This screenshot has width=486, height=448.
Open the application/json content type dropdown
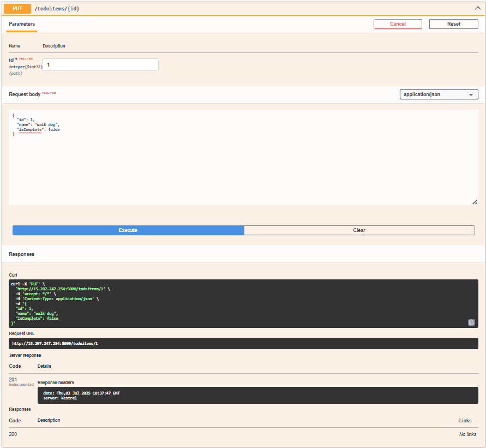tap(439, 94)
